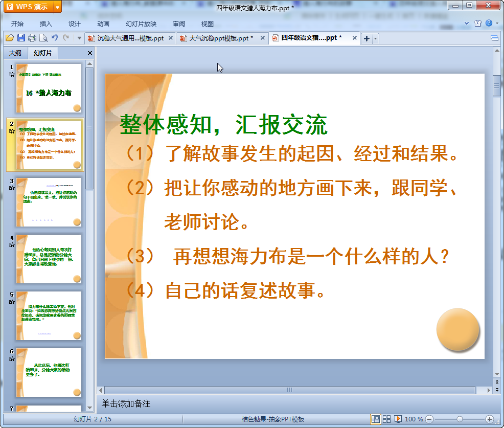Select slide 6 thumbnail
This screenshot has width=504, height=428.
49,372
